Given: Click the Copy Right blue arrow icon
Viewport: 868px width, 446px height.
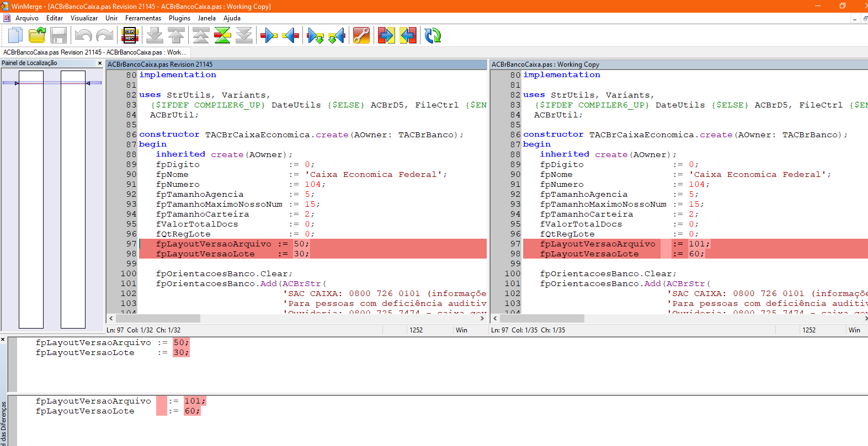Looking at the screenshot, I should pos(269,36).
